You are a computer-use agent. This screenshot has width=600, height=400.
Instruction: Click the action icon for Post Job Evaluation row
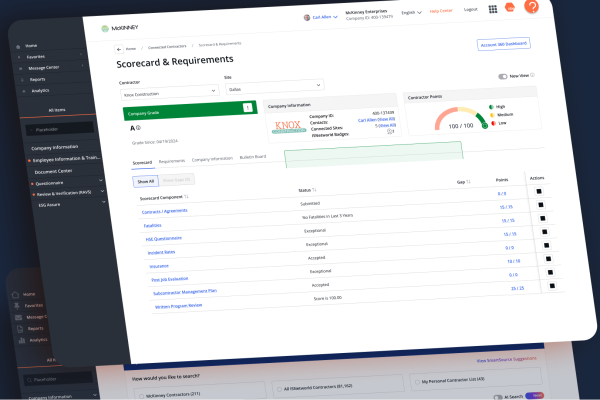click(548, 259)
